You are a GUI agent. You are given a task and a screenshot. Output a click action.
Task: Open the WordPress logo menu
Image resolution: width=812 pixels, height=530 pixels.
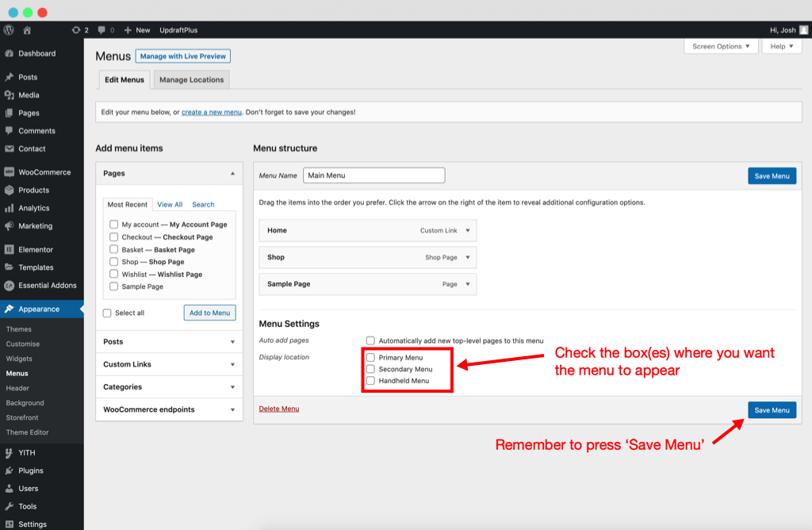(8, 29)
